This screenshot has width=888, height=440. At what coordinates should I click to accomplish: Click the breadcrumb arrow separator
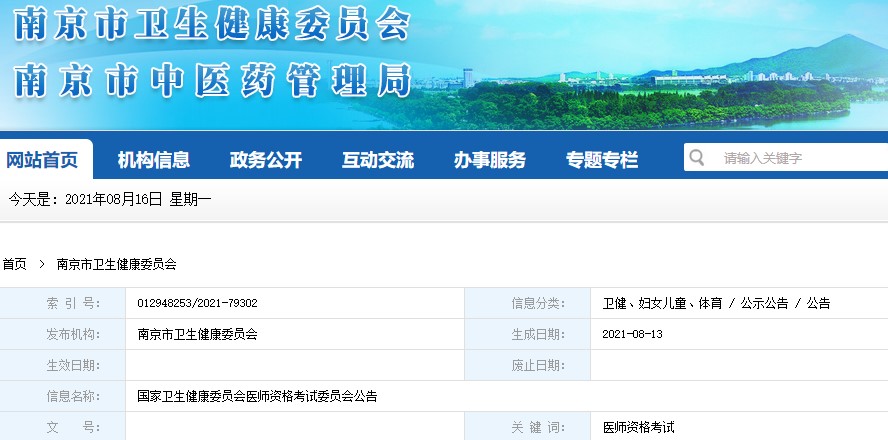click(42, 264)
